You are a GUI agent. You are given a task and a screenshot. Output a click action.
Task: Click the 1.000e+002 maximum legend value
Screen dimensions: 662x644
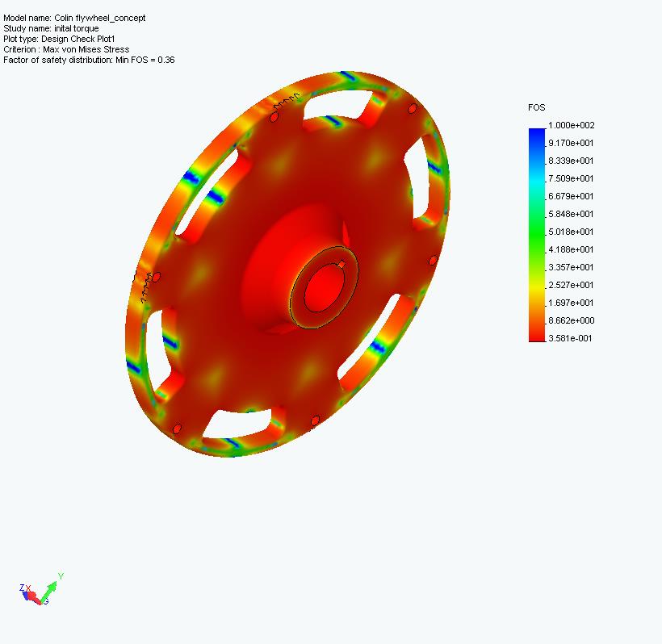570,125
